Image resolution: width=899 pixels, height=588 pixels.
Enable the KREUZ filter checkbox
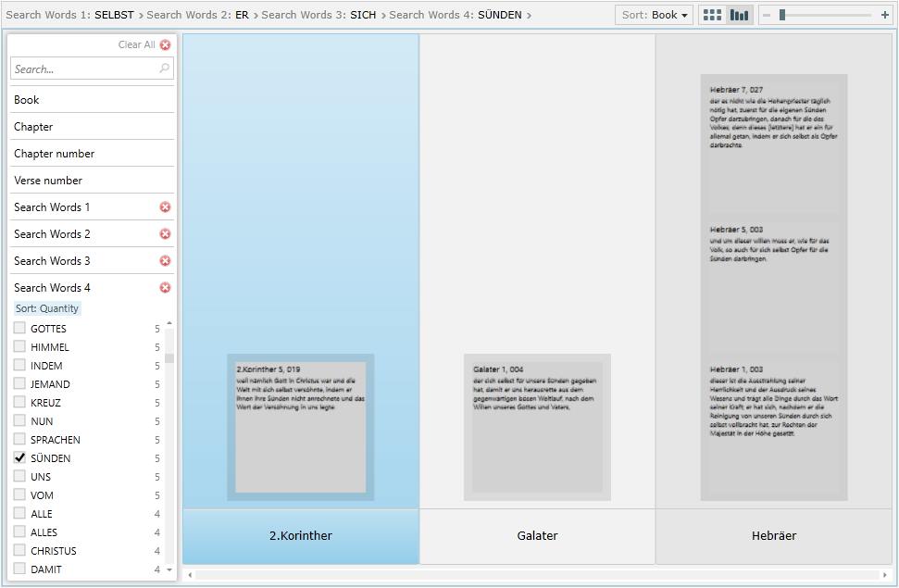[19, 402]
